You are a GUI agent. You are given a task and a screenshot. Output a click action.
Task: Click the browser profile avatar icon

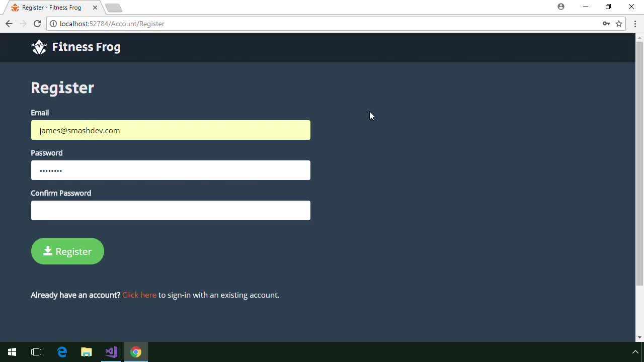coord(560,7)
